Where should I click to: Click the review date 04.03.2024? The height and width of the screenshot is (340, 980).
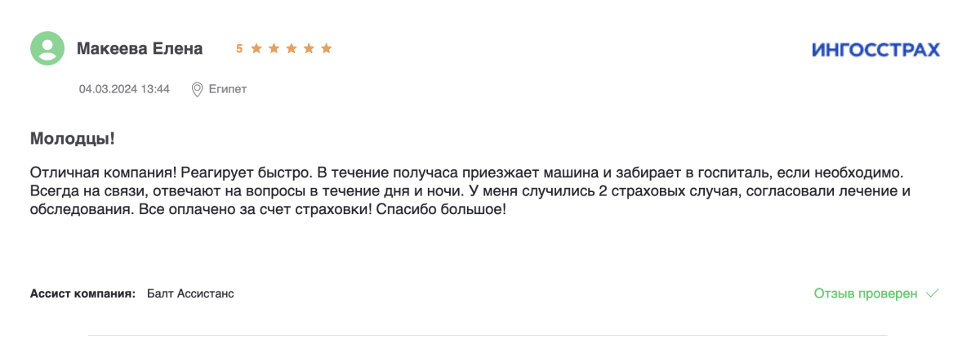pyautogui.click(x=108, y=89)
